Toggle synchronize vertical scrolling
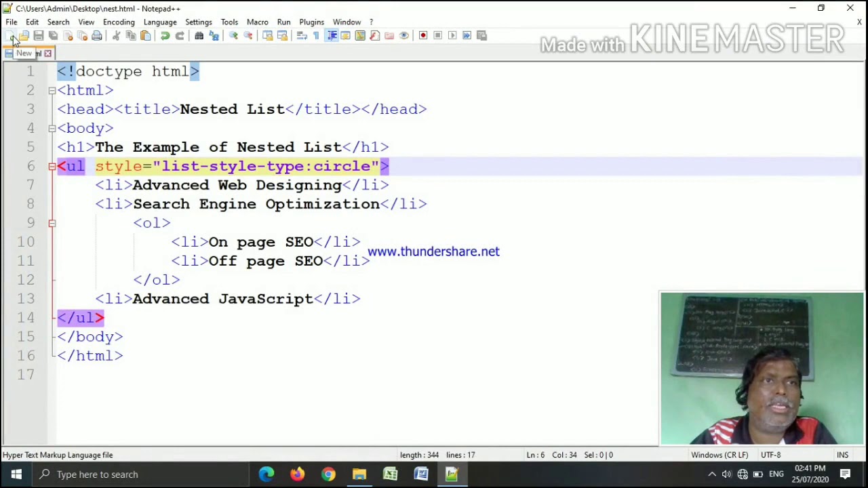This screenshot has height=488, width=868. coord(267,35)
